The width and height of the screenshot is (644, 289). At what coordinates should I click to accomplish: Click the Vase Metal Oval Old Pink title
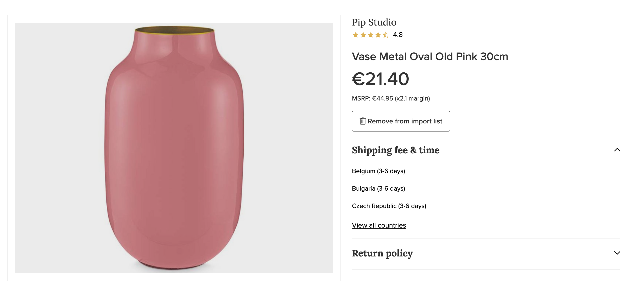point(430,56)
